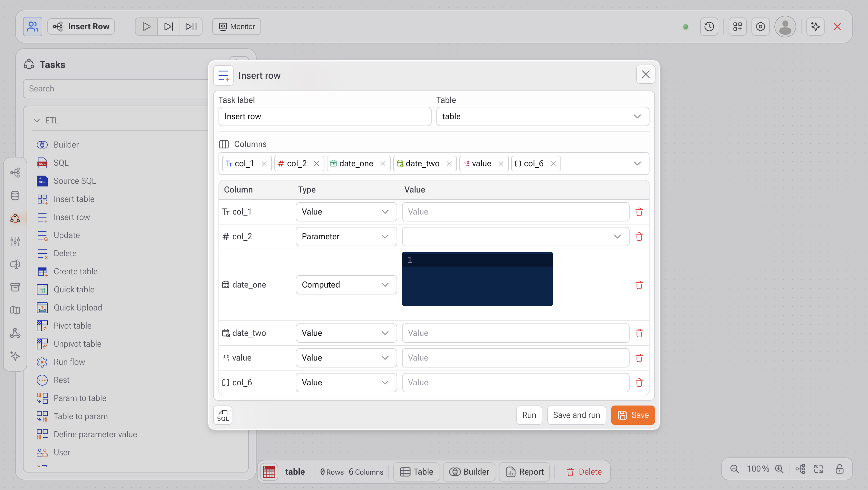Open the Table dropdown showing 'table'
Screen dimensions: 868x490
click(542, 116)
